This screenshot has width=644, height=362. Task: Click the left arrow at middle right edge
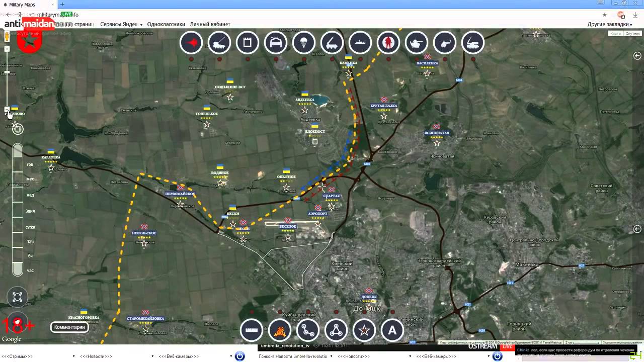(x=637, y=229)
